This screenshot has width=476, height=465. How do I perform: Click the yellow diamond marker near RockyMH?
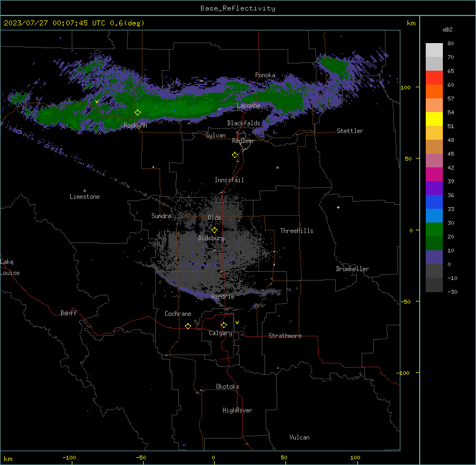point(138,112)
